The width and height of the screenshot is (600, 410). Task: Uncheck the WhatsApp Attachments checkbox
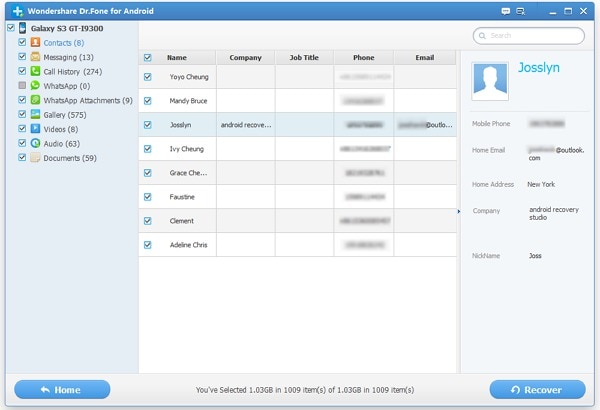tap(22, 100)
